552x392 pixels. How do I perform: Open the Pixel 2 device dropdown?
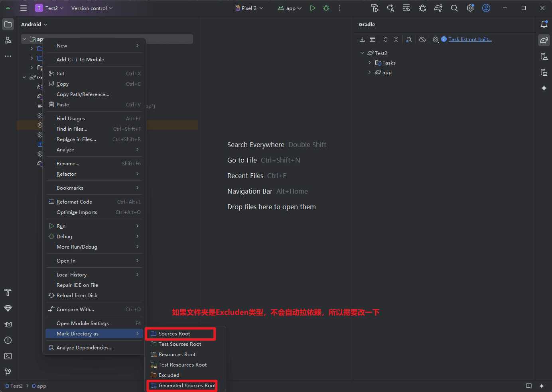point(249,8)
